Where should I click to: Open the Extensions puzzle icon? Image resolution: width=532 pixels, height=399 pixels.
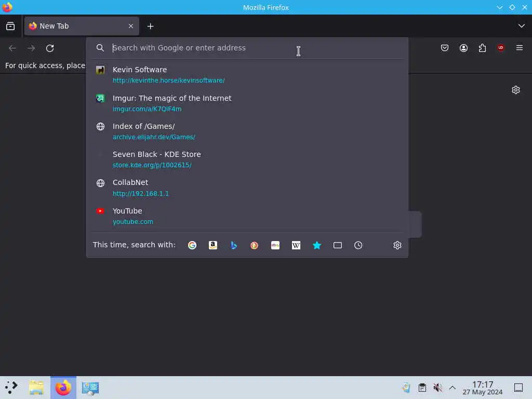click(482, 48)
